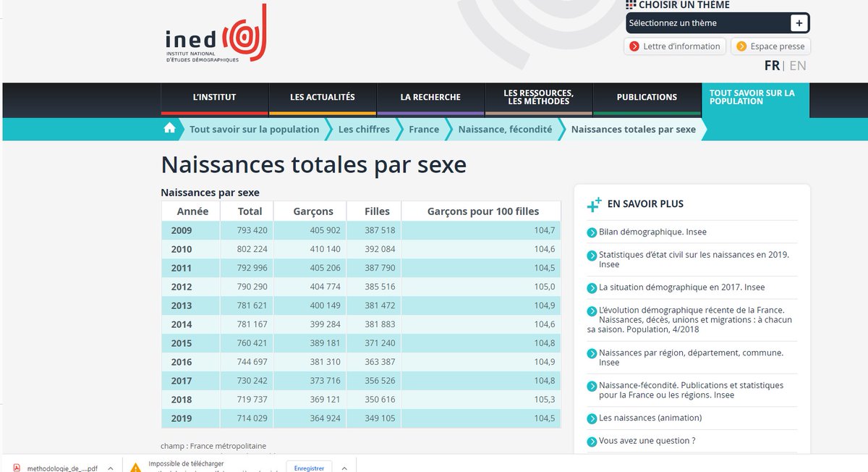Screen dimensions: 868x472
Task: Click the grid icon beside Choisir un thème
Action: point(631,4)
